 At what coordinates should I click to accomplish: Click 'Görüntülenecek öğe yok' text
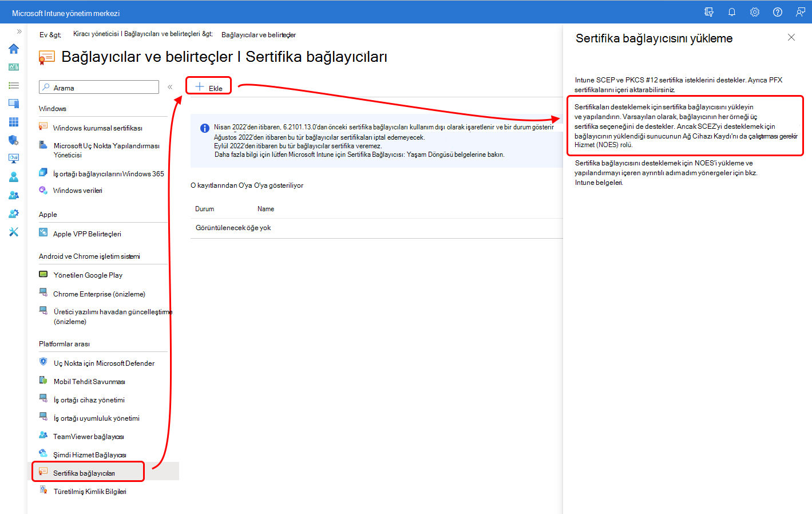coord(233,228)
